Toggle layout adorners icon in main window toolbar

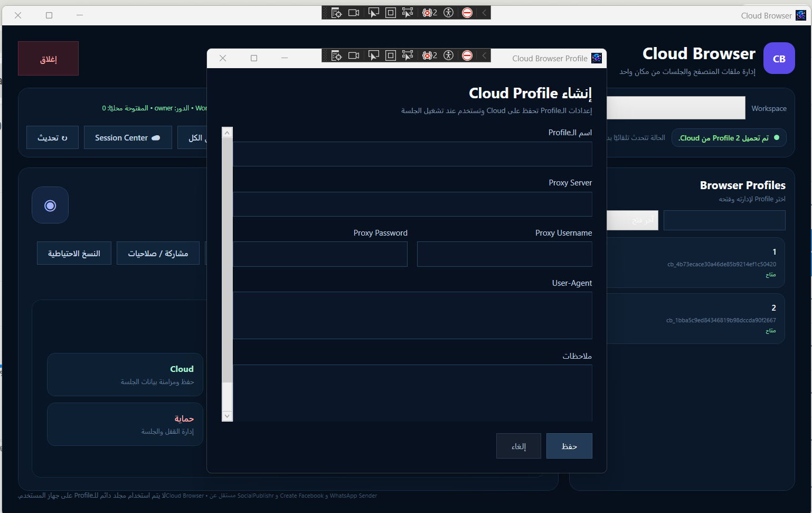(391, 13)
